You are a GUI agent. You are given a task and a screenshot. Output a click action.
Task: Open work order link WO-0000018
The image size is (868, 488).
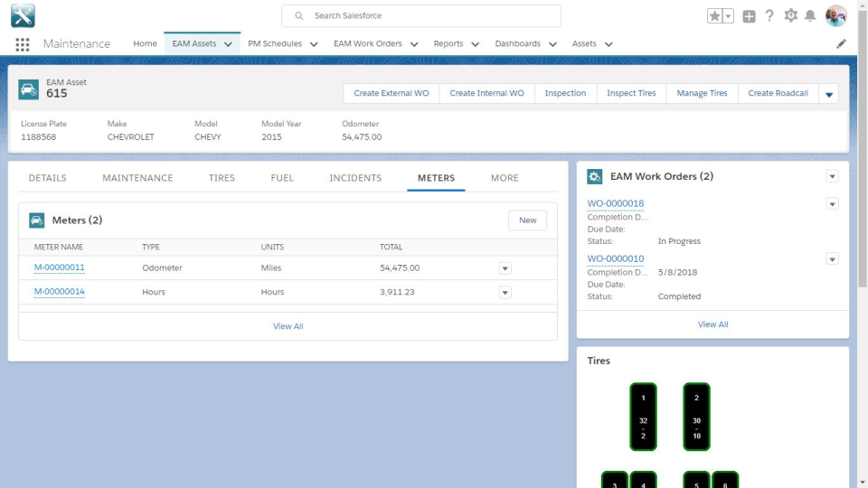pyautogui.click(x=616, y=203)
